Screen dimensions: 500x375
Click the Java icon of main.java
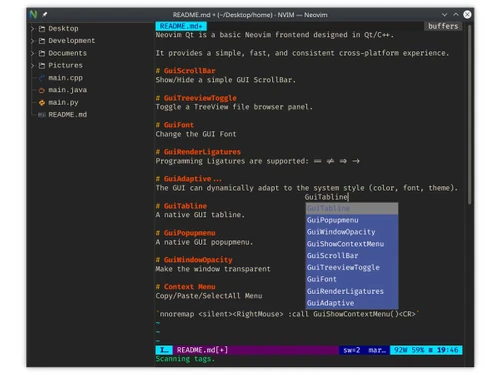[42, 90]
